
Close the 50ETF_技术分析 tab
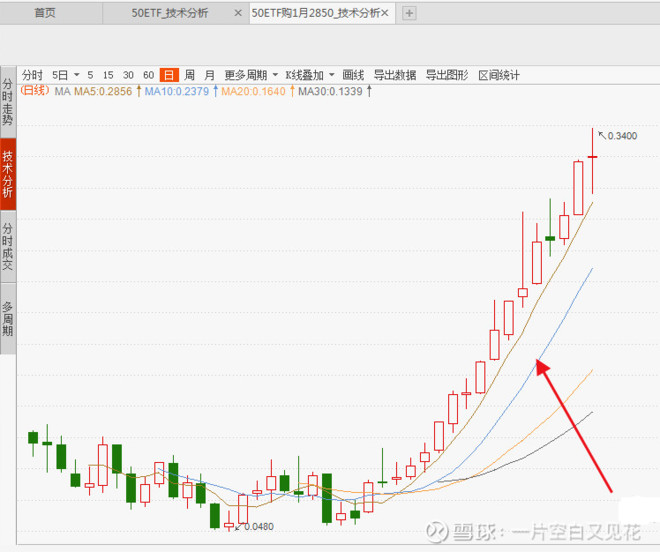pos(238,13)
